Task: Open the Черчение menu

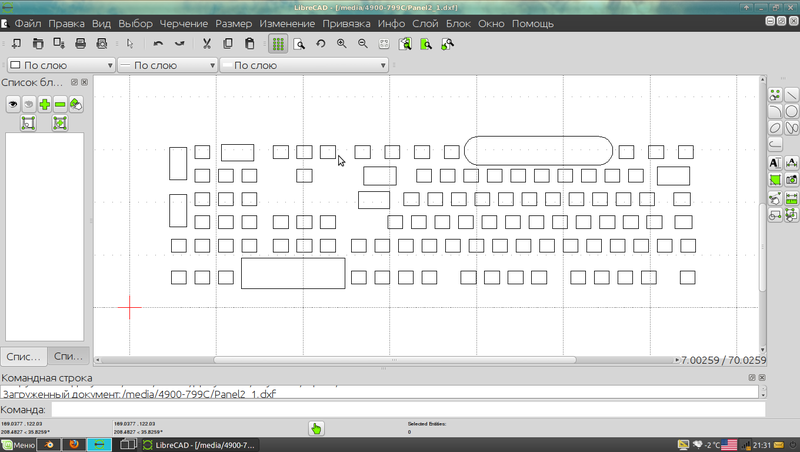Action: pyautogui.click(x=182, y=22)
